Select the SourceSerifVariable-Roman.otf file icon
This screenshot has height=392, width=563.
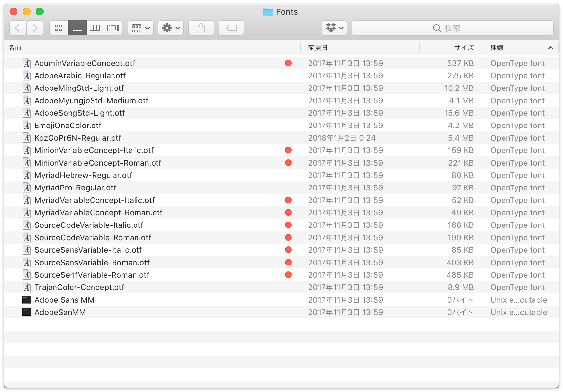27,275
